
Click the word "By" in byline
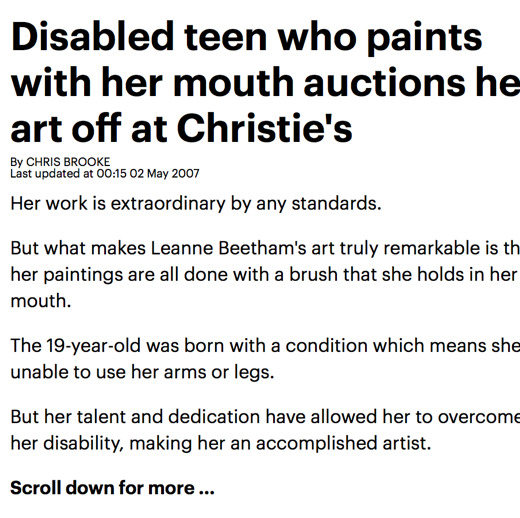(x=17, y=162)
